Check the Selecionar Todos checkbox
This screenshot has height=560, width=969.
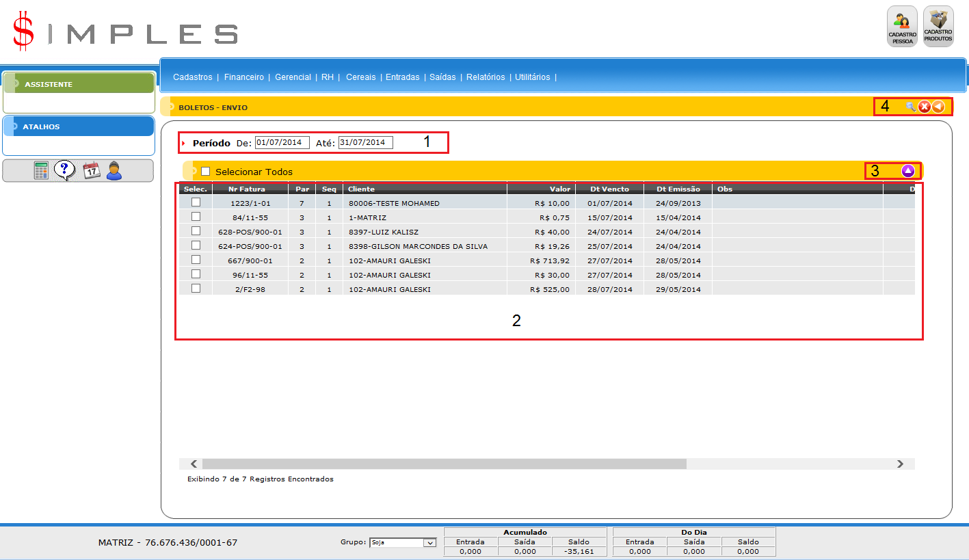[205, 172]
